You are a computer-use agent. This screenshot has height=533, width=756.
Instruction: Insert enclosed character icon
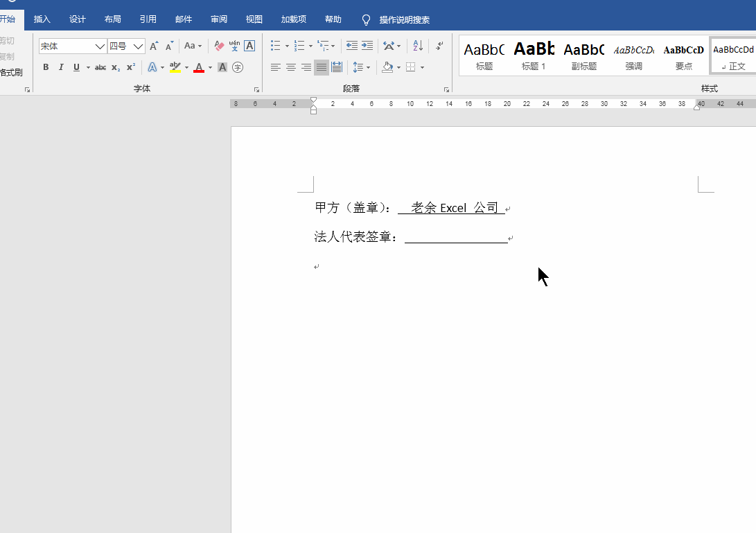pyautogui.click(x=237, y=67)
